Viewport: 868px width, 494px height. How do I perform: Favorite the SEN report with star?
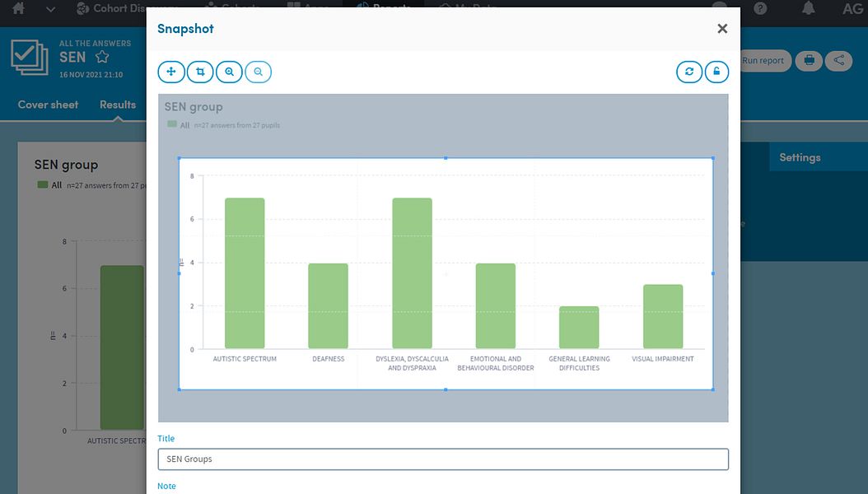[102, 57]
